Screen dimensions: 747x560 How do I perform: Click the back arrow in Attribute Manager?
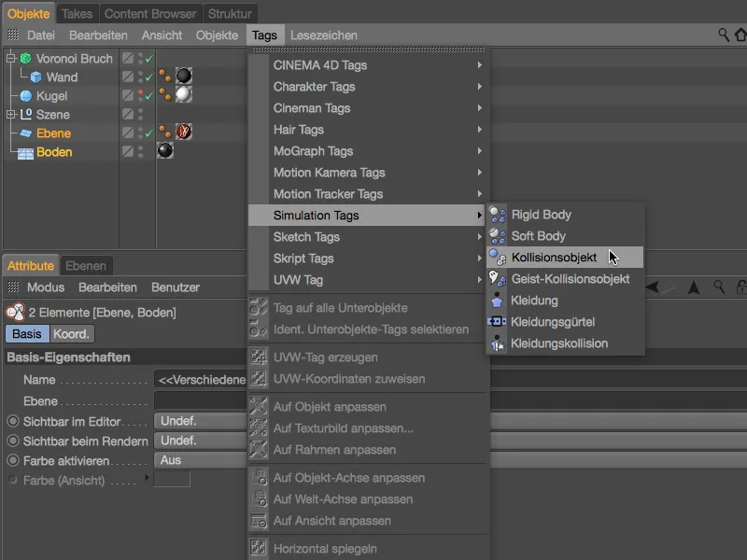click(652, 287)
